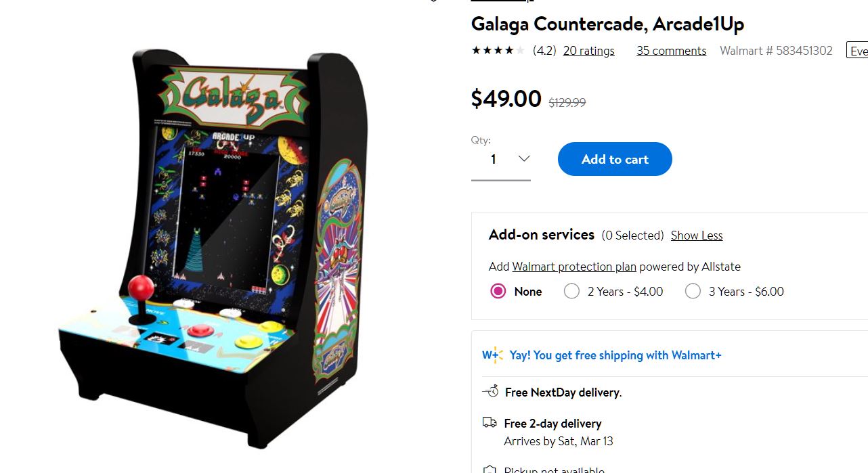Open the Walmart protection plan link

[x=574, y=267]
